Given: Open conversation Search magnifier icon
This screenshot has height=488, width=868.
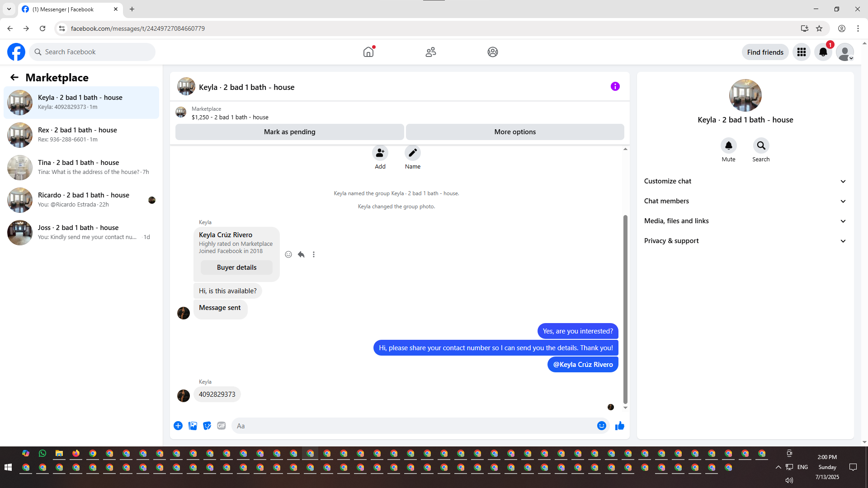Looking at the screenshot, I should (x=761, y=145).
